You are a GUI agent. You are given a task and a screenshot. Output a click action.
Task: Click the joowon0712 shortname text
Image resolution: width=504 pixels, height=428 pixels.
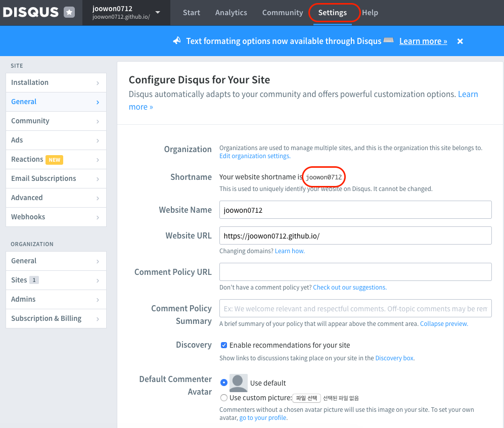pyautogui.click(x=324, y=177)
